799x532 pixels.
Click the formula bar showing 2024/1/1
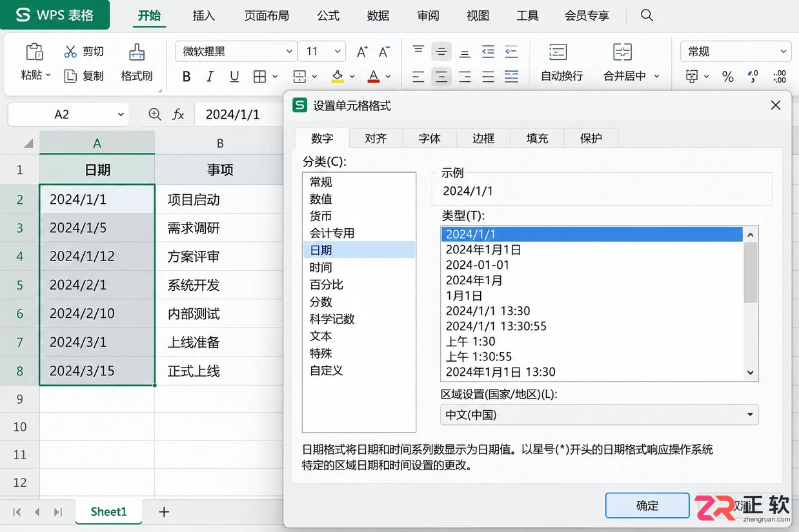coord(239,115)
